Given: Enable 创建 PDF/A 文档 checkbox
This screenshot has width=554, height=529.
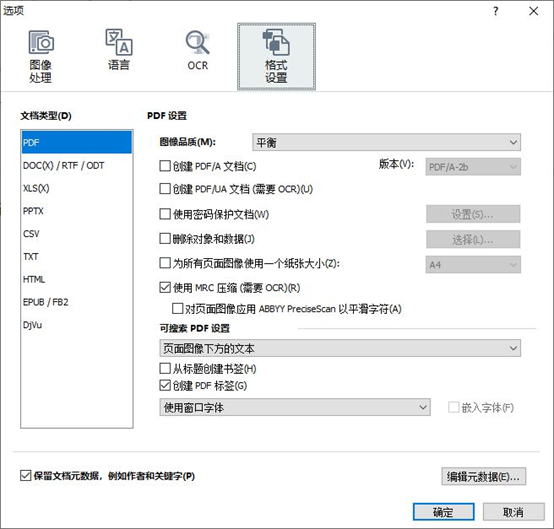Looking at the screenshot, I should 165,166.
